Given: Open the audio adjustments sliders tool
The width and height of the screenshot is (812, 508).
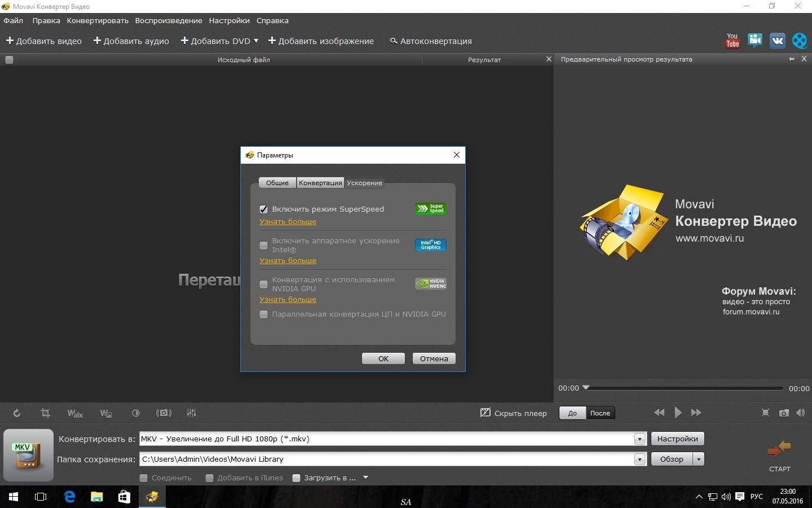Looking at the screenshot, I should pyautogui.click(x=192, y=413).
